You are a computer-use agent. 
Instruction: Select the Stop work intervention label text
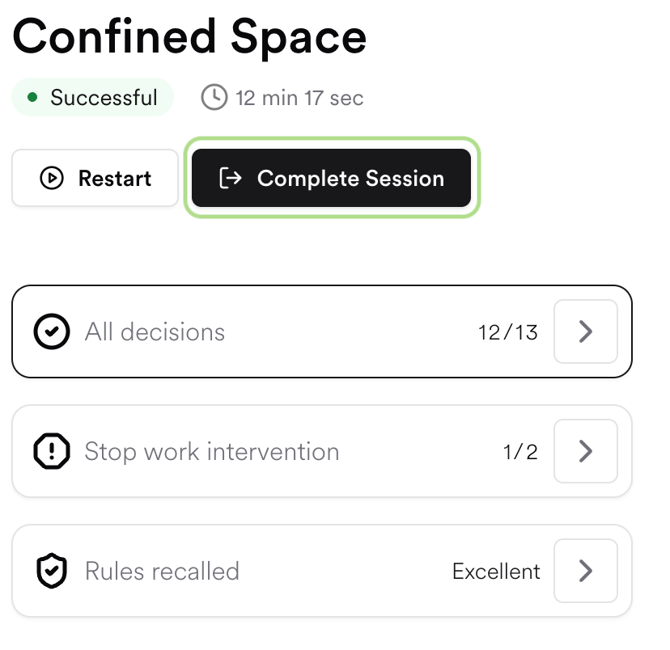212,452
